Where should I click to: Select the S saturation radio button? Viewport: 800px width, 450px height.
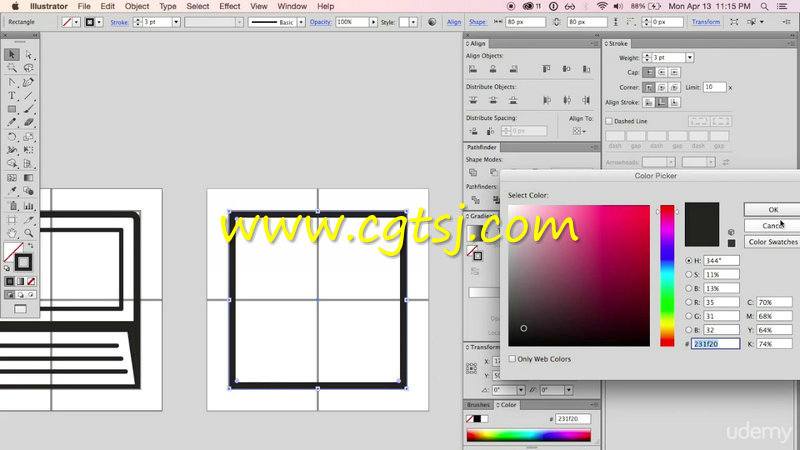689,274
